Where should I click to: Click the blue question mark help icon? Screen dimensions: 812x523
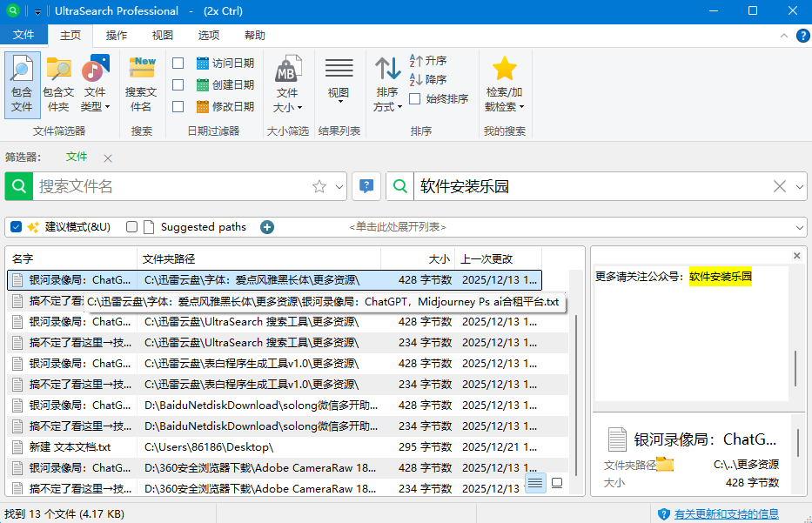pos(366,185)
